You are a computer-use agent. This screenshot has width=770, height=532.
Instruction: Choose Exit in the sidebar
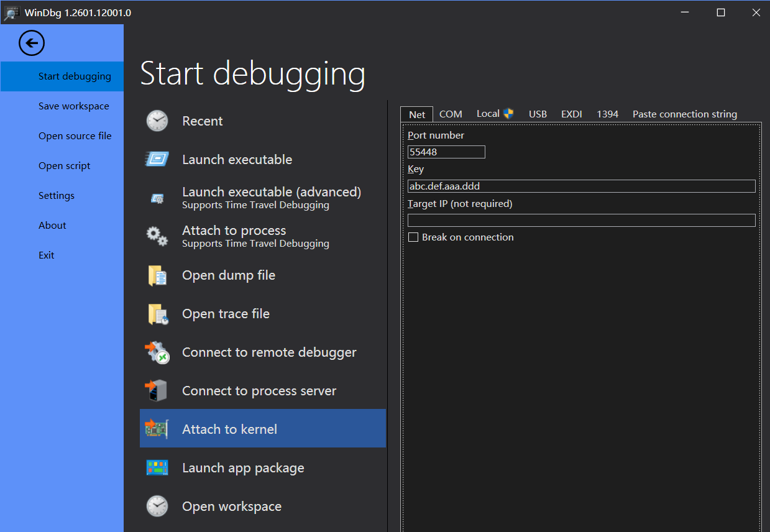[x=62, y=255]
